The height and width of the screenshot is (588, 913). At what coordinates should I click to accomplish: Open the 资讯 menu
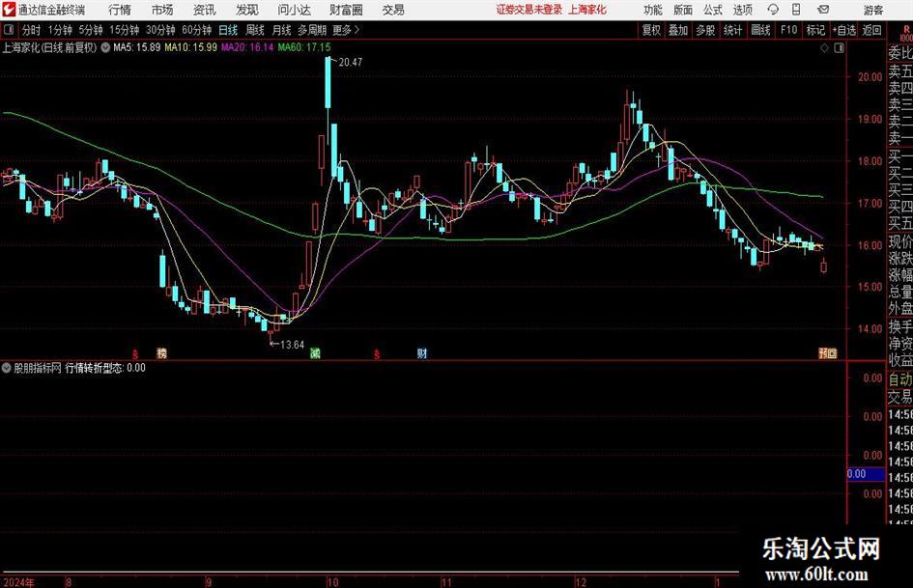click(x=204, y=10)
